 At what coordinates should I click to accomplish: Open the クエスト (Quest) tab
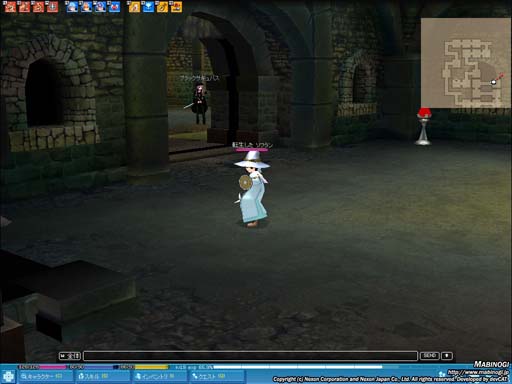click(217, 376)
